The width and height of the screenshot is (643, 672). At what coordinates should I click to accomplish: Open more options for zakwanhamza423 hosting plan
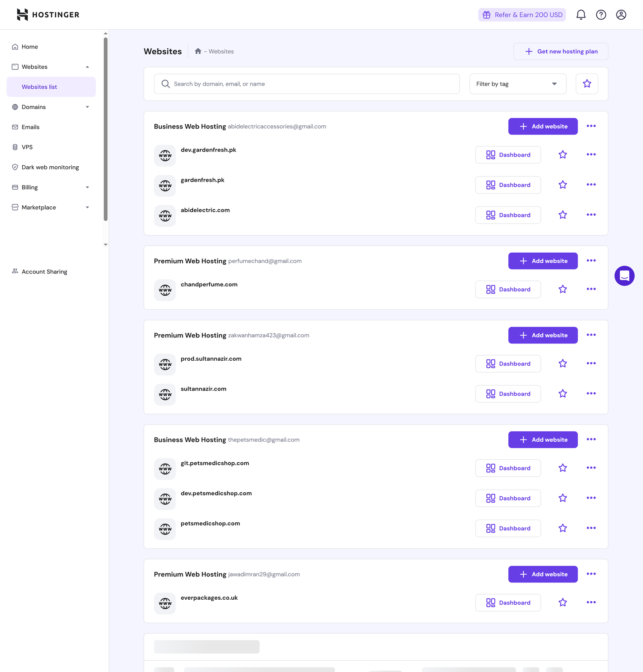point(591,335)
